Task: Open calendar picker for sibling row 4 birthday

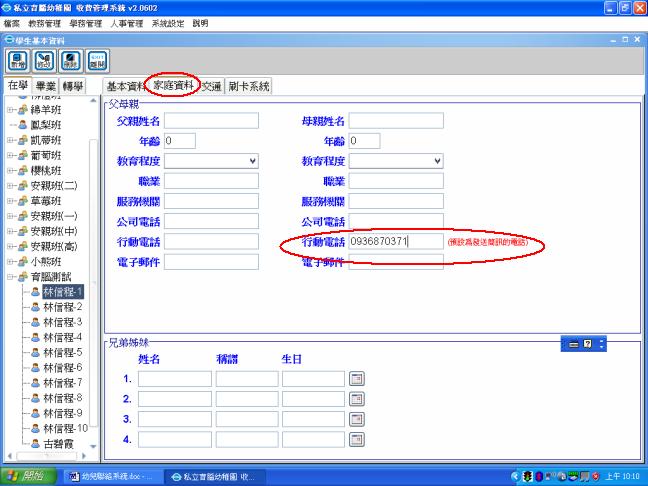Action: (357, 439)
